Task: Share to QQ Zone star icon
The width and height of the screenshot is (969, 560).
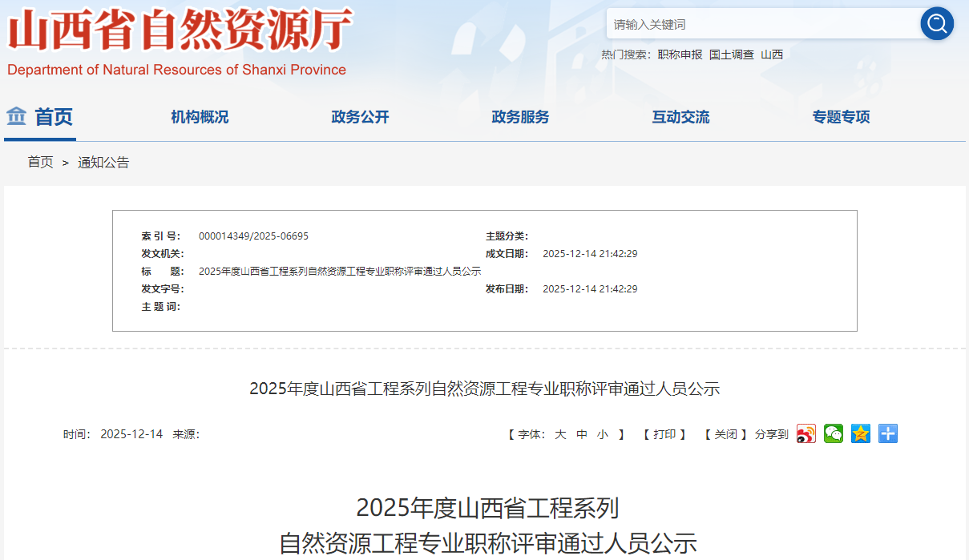Action: (x=861, y=434)
